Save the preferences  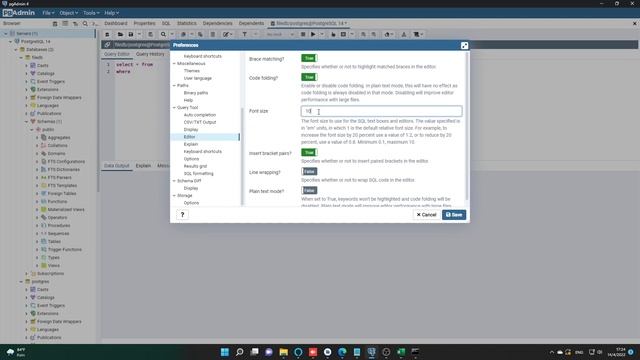pyautogui.click(x=454, y=215)
